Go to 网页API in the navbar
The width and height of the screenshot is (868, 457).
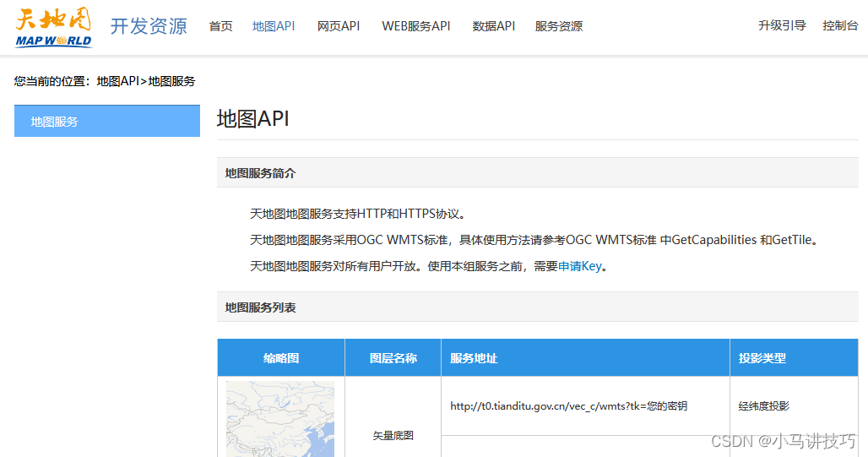point(339,26)
